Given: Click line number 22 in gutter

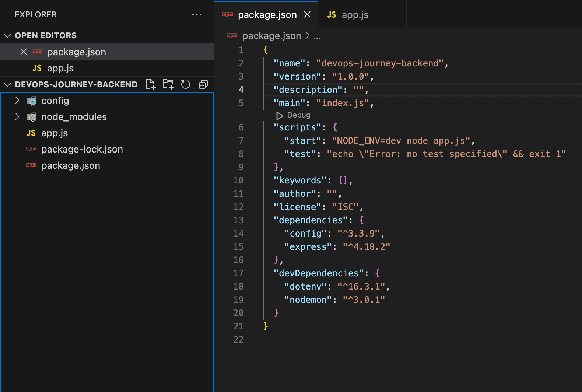Looking at the screenshot, I should pyautogui.click(x=238, y=339).
